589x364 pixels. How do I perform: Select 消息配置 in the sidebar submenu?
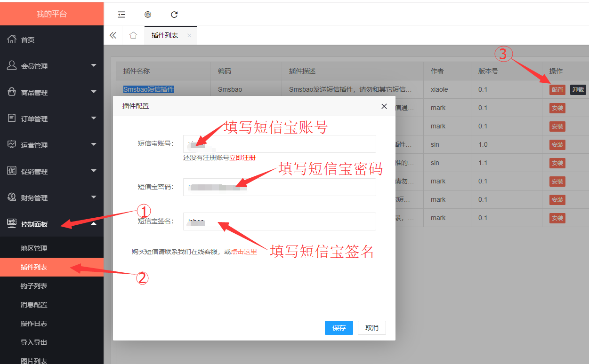34,305
